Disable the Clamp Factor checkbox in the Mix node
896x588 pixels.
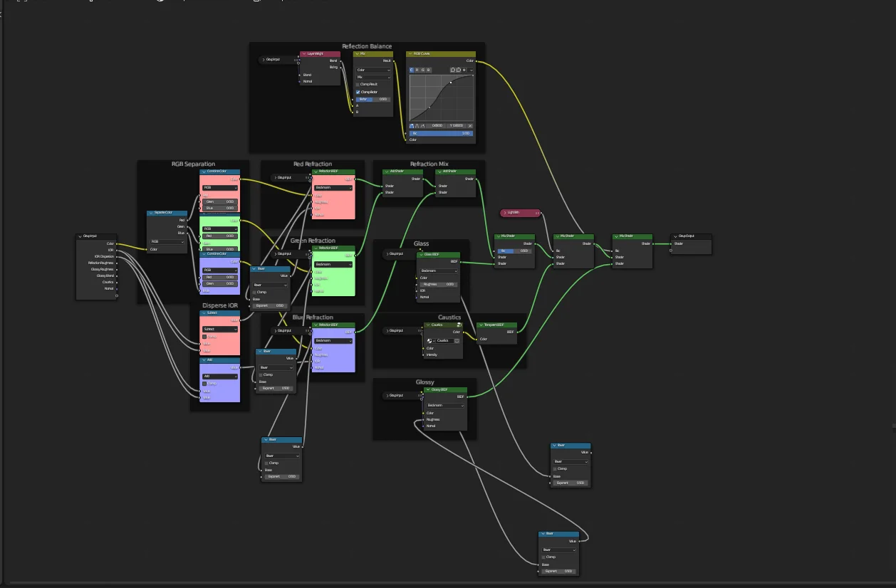coord(358,92)
